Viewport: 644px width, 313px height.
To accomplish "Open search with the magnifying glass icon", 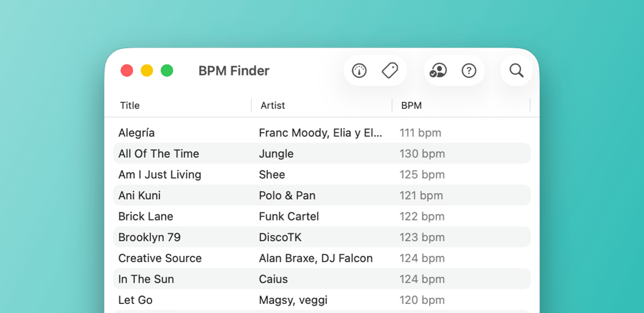I will click(516, 71).
